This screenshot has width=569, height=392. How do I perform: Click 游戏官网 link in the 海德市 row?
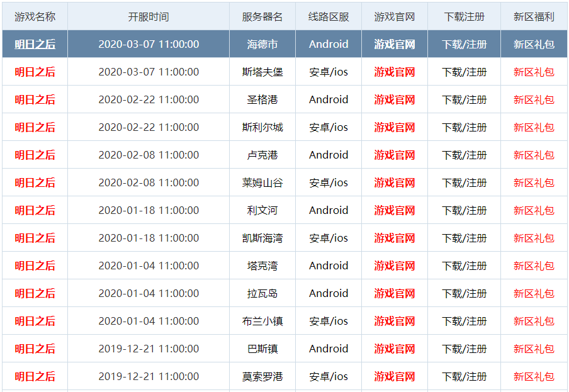tap(394, 44)
